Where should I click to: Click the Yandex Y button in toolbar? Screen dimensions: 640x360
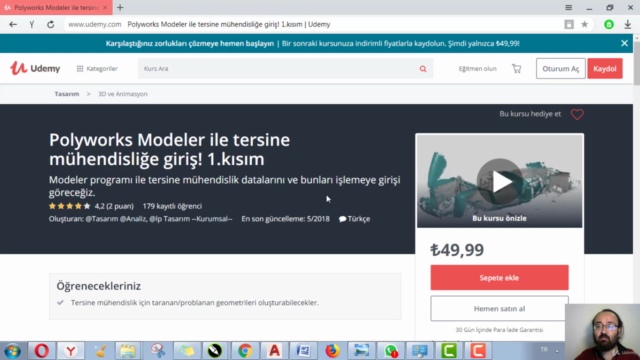pos(32,24)
